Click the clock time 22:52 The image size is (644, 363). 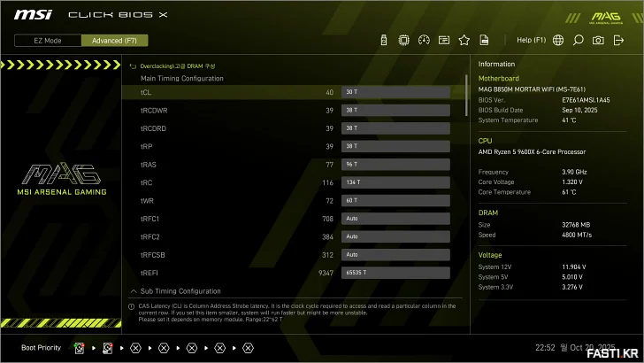[545, 348]
